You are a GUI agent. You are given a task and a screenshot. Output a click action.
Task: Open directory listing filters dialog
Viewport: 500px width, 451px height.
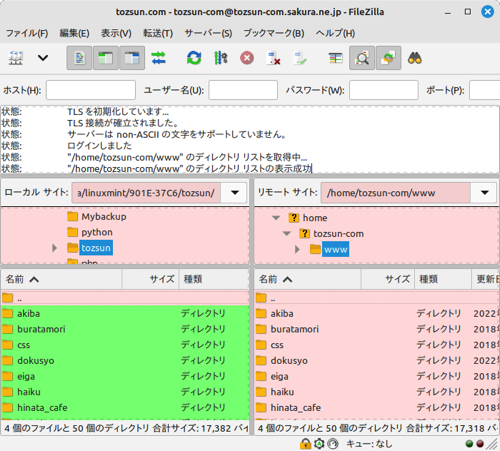335,58
